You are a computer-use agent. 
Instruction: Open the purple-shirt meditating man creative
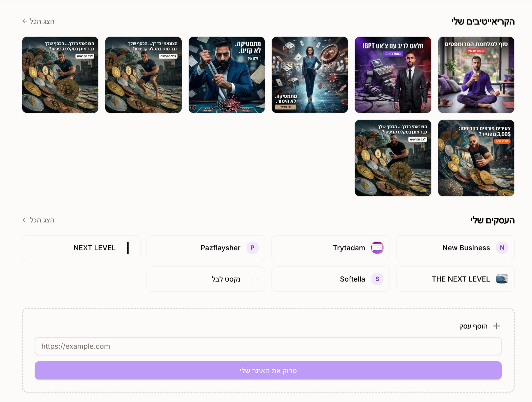(476, 75)
